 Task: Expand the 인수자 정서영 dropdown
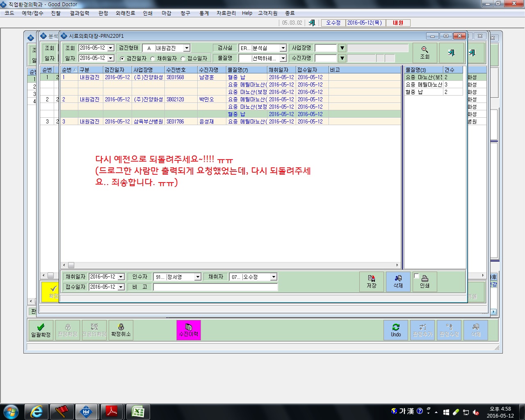198,277
